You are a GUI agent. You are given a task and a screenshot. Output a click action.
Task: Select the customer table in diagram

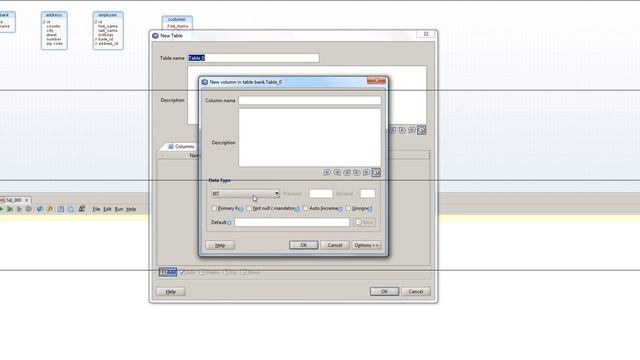[x=177, y=23]
